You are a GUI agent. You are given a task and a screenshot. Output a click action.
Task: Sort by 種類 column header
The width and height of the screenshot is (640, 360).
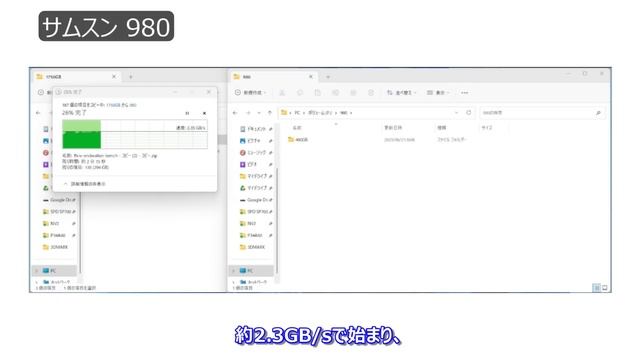click(x=442, y=128)
